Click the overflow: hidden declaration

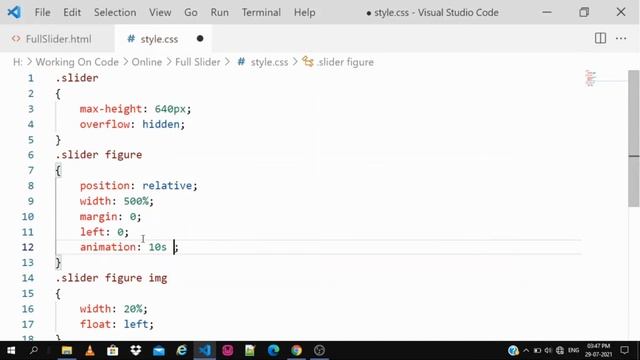click(x=132, y=124)
